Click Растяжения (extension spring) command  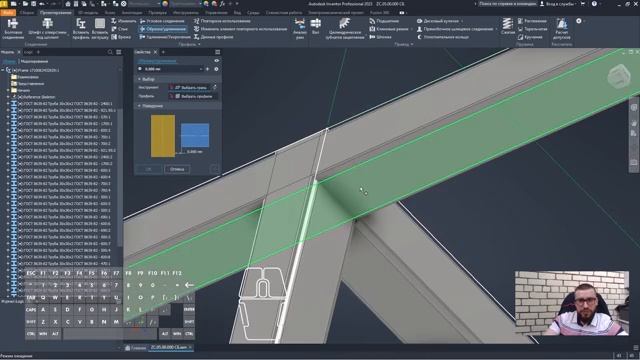pos(532,21)
